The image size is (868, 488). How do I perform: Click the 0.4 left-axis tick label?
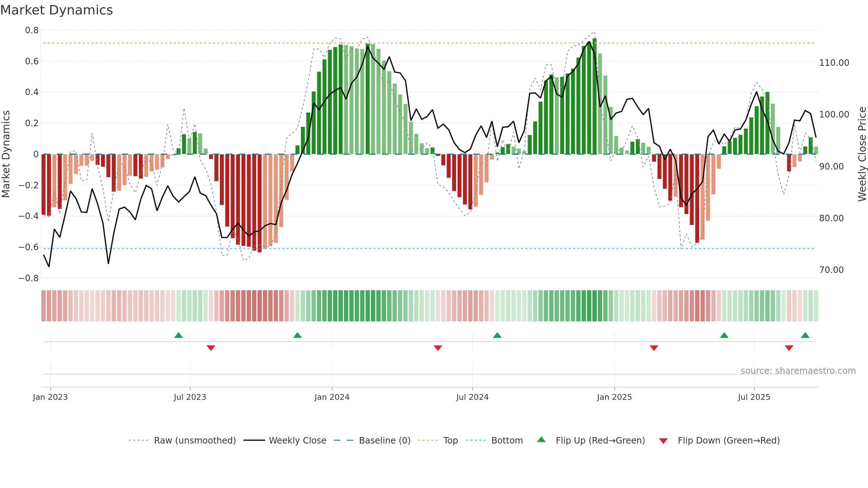click(x=32, y=92)
